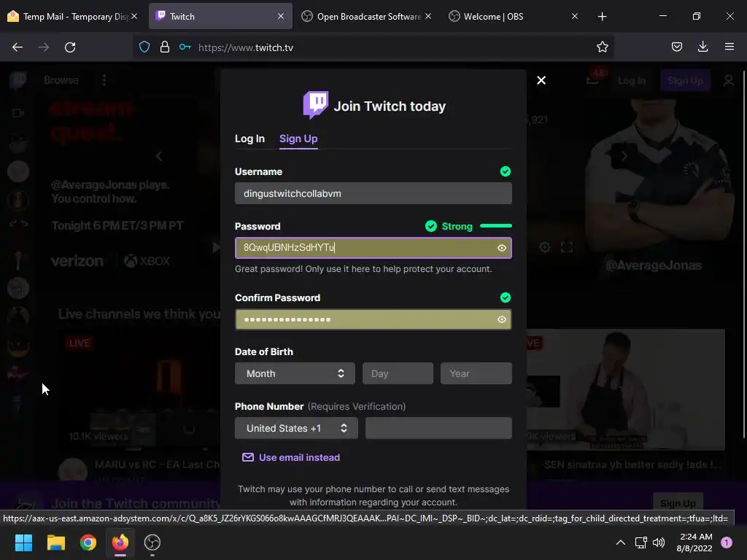Switch to the Temp Mail browser tab
The width and height of the screenshot is (747, 560).
pyautogui.click(x=71, y=16)
